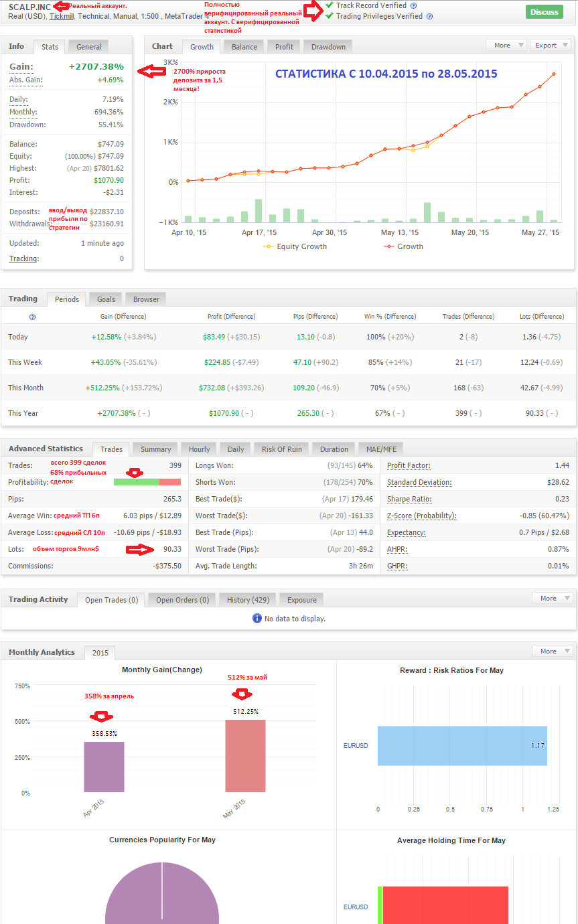Image resolution: width=578 pixels, height=924 pixels.
Task: Select the Hourly tab in Advanced Statistics
Action: click(x=199, y=449)
